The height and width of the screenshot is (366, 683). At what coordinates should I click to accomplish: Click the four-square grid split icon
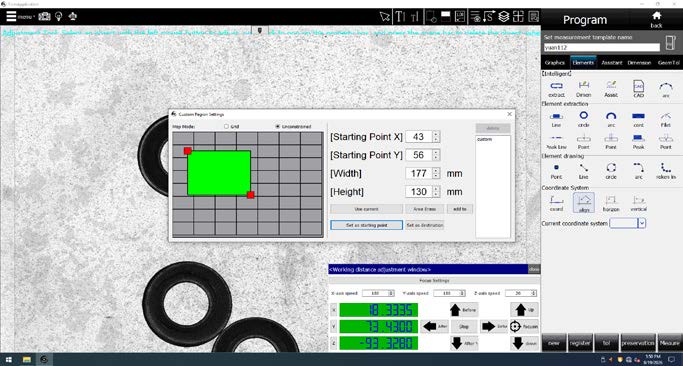(518, 17)
